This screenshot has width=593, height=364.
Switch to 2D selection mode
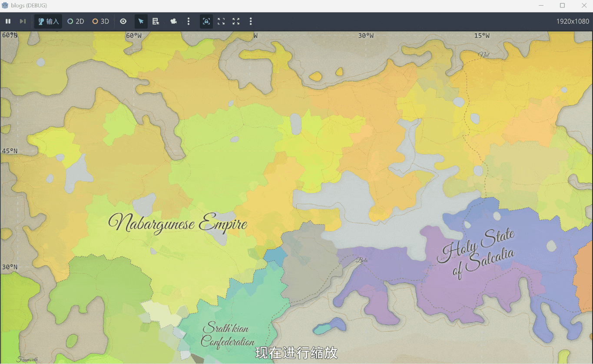[76, 21]
